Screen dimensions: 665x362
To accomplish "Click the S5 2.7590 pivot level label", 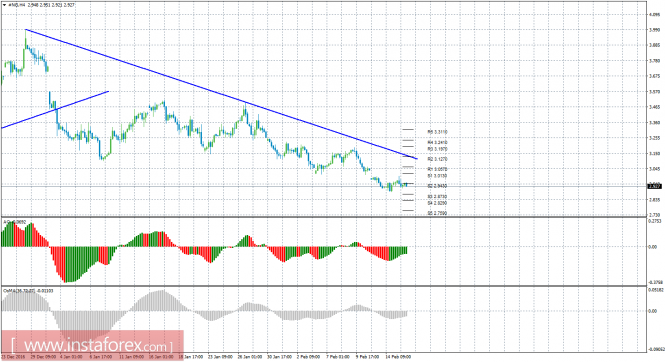I will coord(437,213).
